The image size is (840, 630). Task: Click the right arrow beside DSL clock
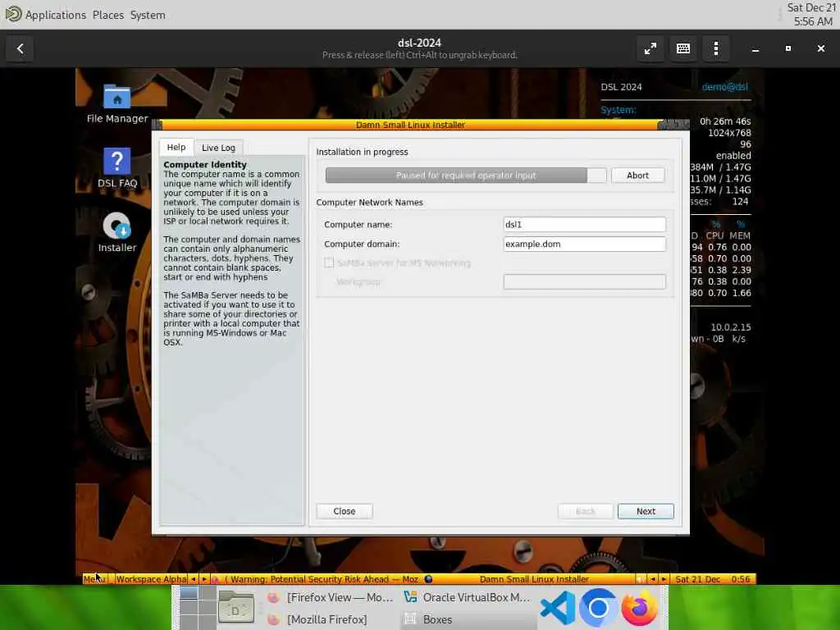click(x=664, y=579)
